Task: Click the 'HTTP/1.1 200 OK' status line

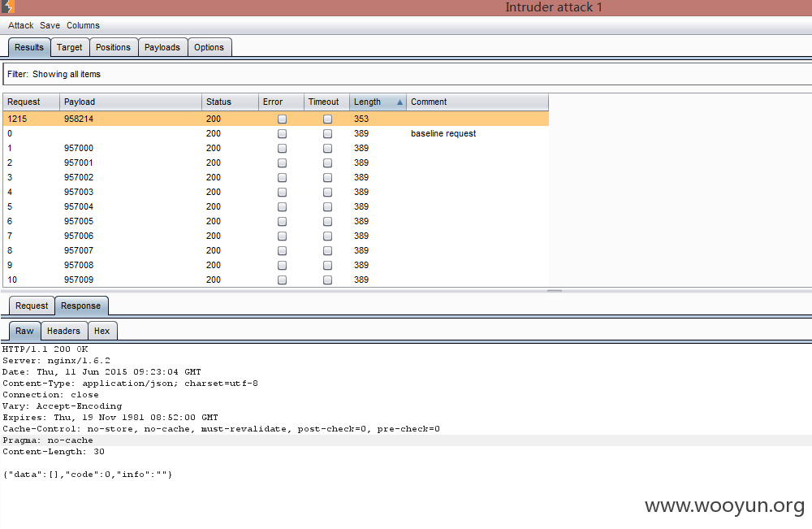Action: coord(45,349)
